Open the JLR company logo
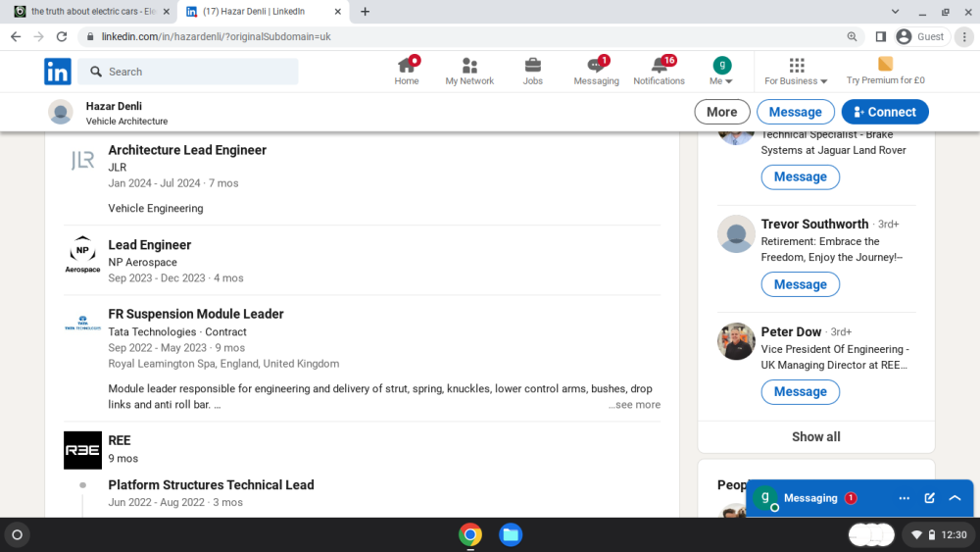980x552 pixels. [x=82, y=161]
